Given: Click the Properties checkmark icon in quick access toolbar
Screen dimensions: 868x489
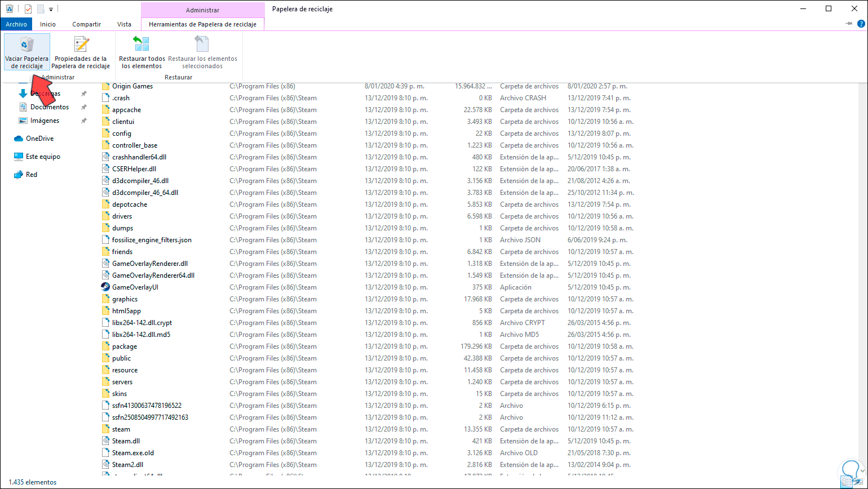Looking at the screenshot, I should [x=28, y=9].
